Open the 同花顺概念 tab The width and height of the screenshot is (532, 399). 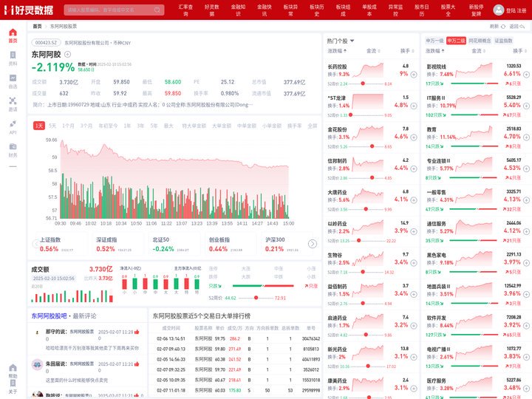[x=480, y=41]
